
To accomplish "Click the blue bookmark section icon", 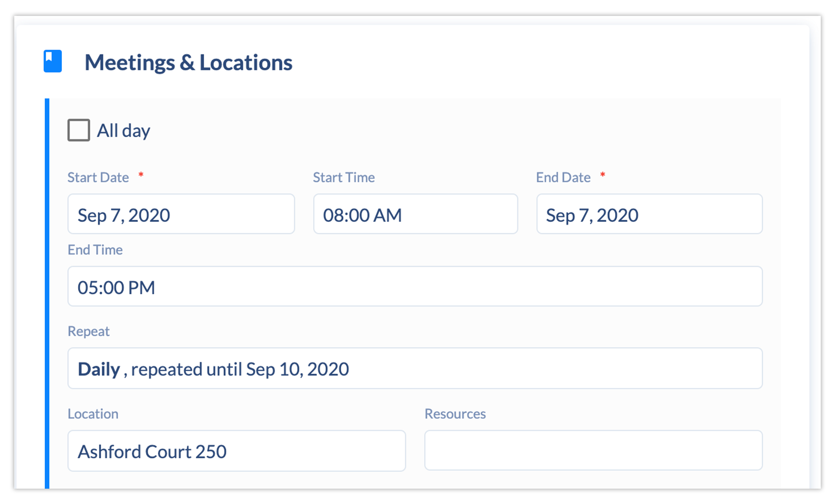I will [x=52, y=61].
